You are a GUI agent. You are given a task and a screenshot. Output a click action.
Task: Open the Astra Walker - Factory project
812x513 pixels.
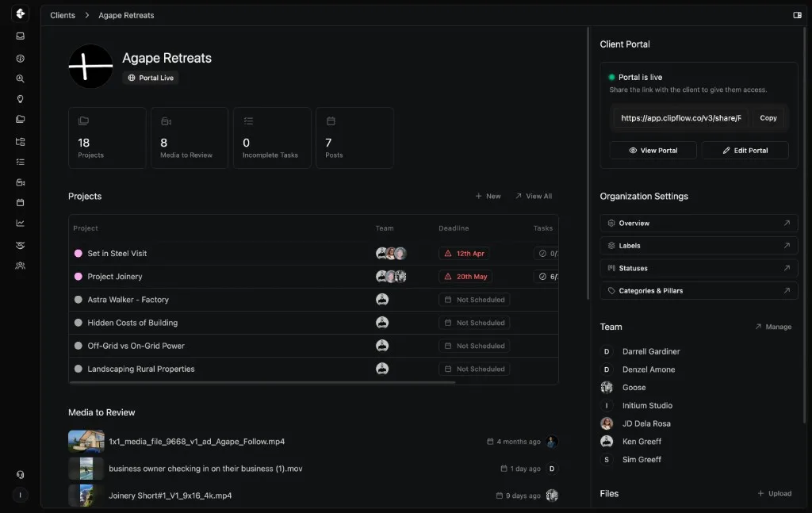128,300
